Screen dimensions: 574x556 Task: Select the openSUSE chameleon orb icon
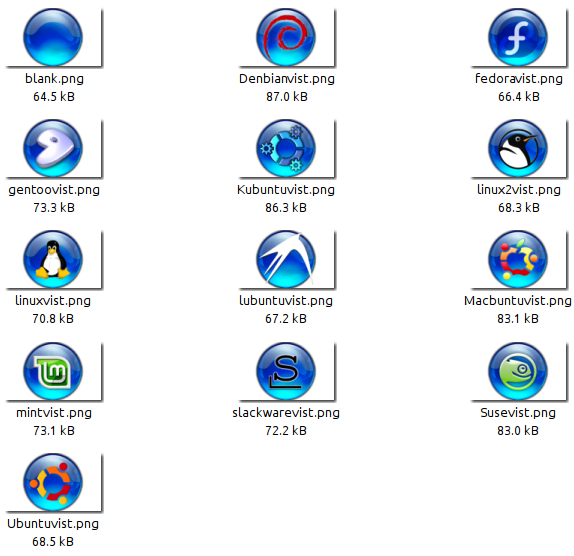pyautogui.click(x=518, y=371)
